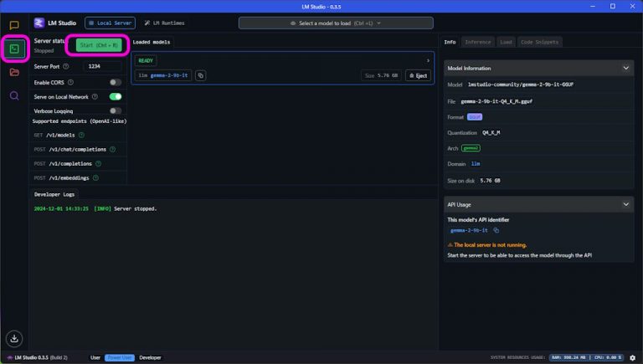The width and height of the screenshot is (643, 364).
Task: Click the Server Port input field
Action: 104,66
